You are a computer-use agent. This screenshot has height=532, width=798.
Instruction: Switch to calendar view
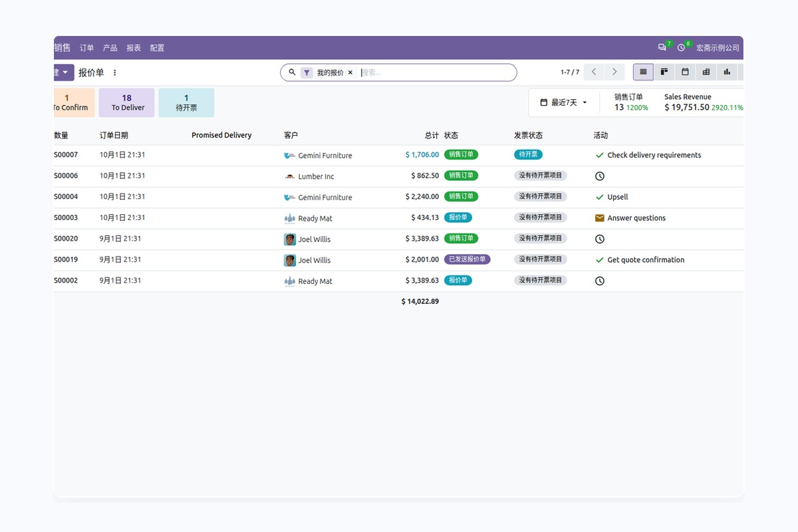click(x=685, y=72)
